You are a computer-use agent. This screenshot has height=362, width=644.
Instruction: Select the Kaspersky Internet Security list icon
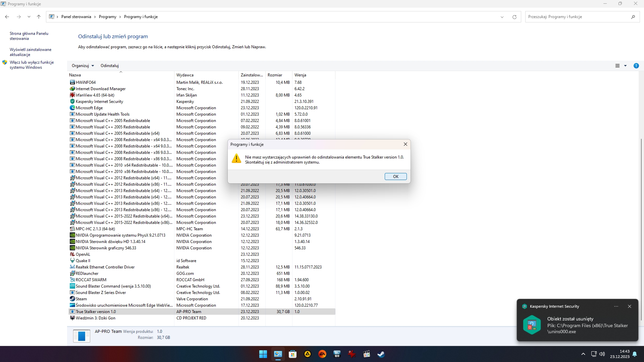point(72,102)
